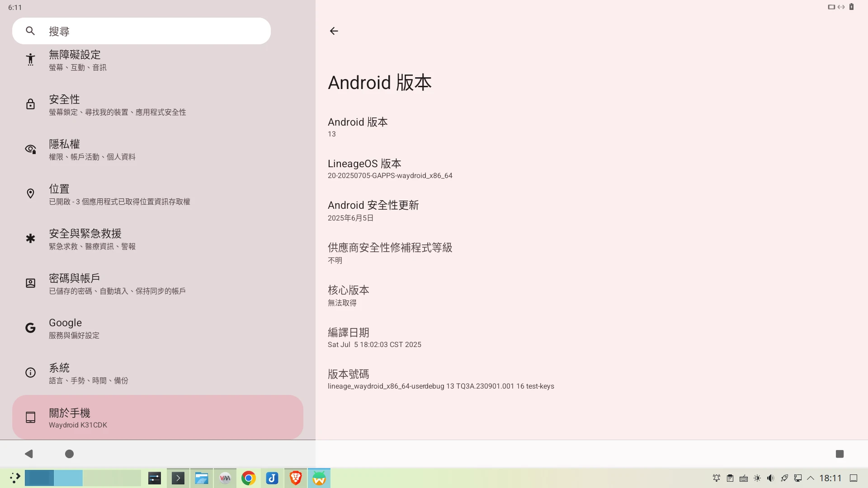
Task: Tap Android 安全性更新 2025年6月5日
Action: (592, 211)
